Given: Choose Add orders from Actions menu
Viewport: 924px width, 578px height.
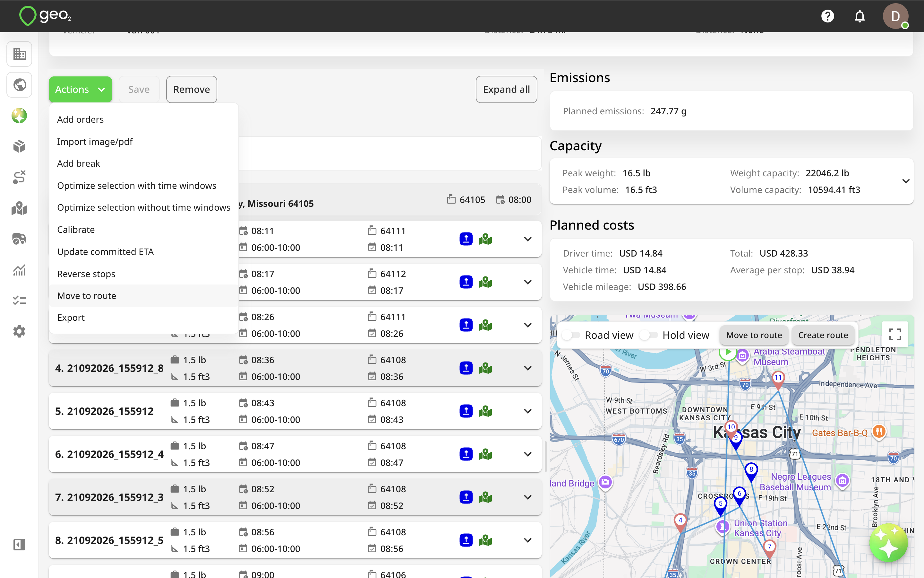Looking at the screenshot, I should coord(144,120).
